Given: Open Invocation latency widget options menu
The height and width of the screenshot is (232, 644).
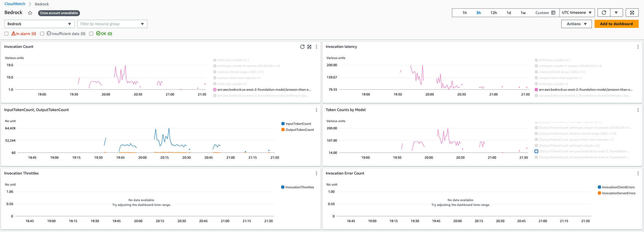Looking at the screenshot, I should point(638,47).
